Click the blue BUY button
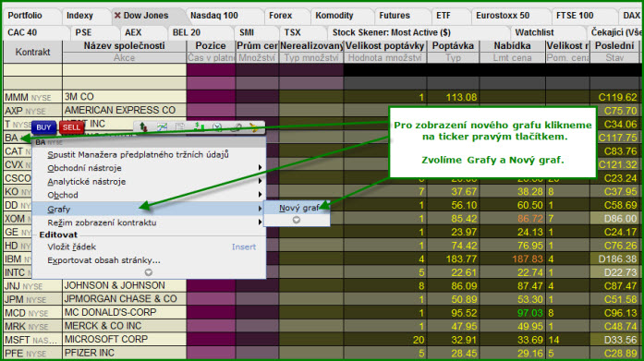The width and height of the screenshot is (644, 361). coord(43,127)
